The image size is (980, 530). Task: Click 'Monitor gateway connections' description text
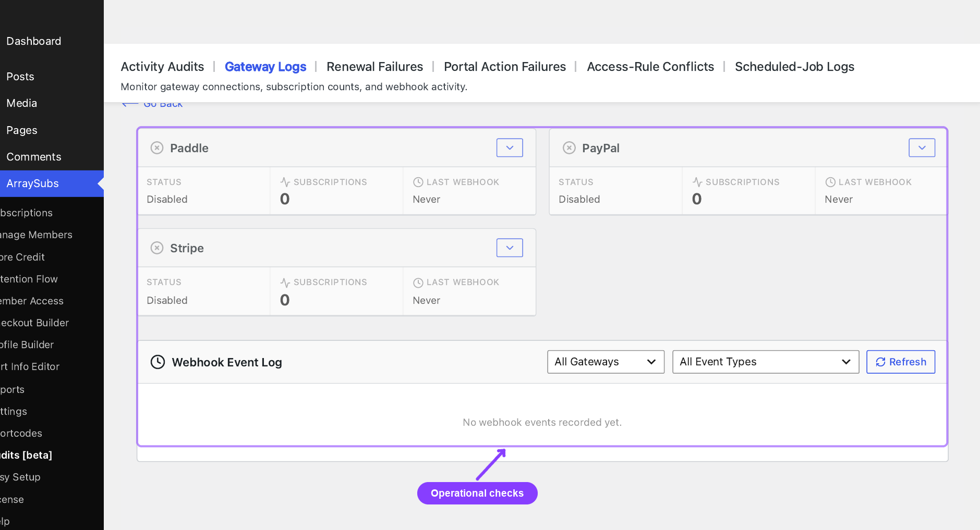[x=294, y=87]
